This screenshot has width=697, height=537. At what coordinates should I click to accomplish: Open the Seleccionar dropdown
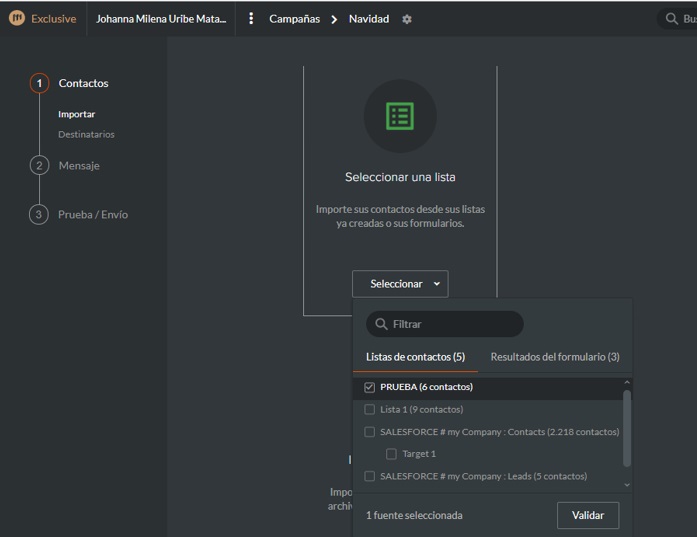coord(400,284)
